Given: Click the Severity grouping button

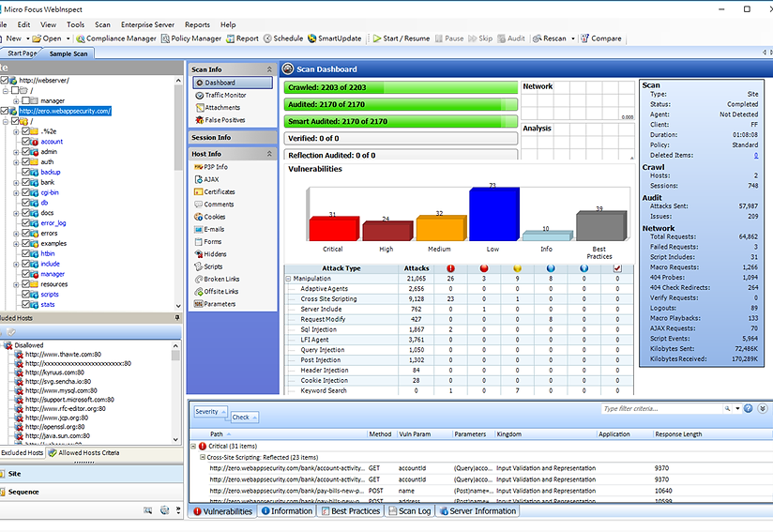Looking at the screenshot, I should (210, 412).
